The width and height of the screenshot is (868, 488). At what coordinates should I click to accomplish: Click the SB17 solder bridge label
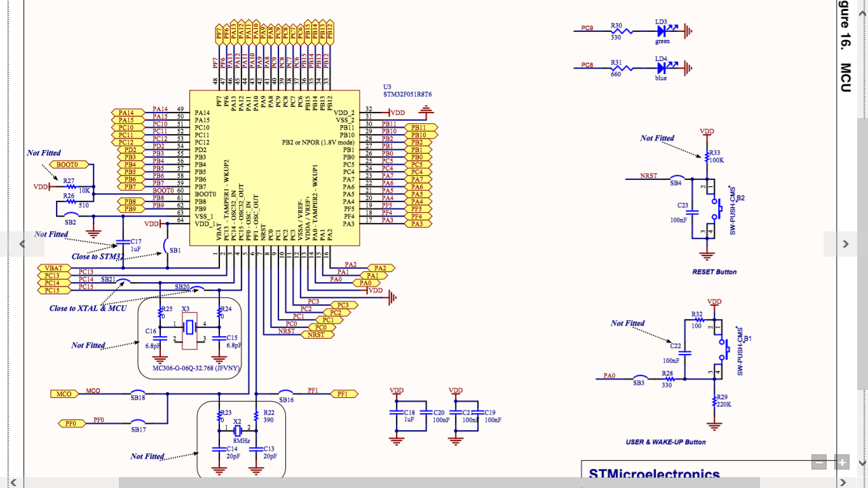click(x=139, y=430)
